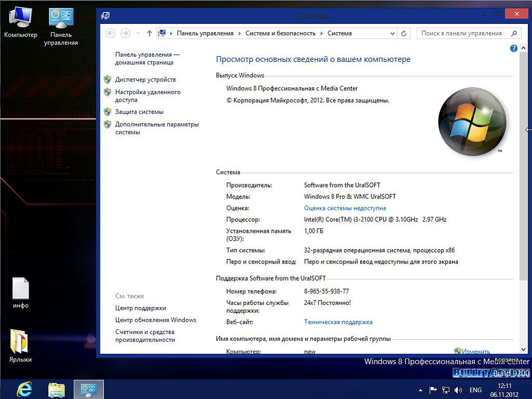The height and width of the screenshot is (399, 532).
Task: Click the back navigation arrow
Action: [110, 33]
